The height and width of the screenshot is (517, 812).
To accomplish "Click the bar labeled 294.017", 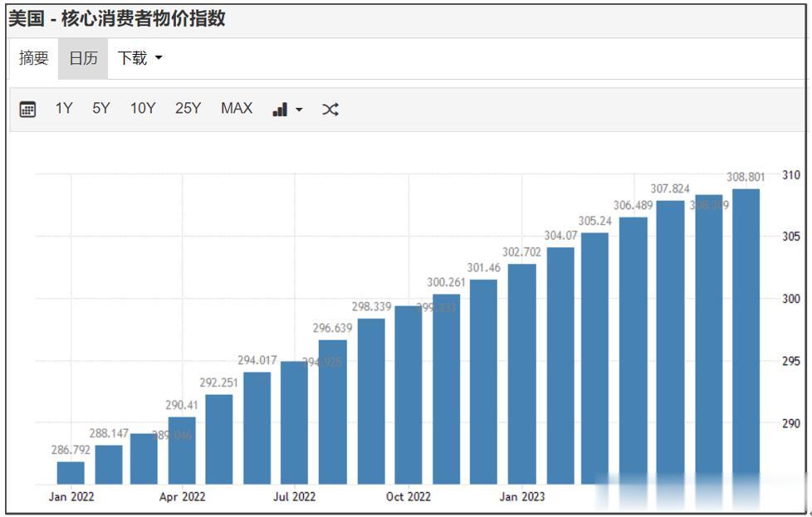I will point(257,428).
